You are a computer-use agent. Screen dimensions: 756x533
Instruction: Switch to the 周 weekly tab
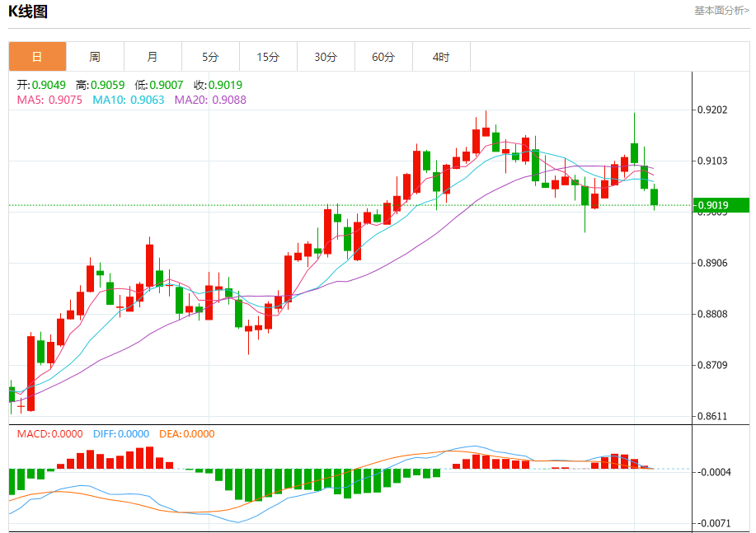(95, 57)
